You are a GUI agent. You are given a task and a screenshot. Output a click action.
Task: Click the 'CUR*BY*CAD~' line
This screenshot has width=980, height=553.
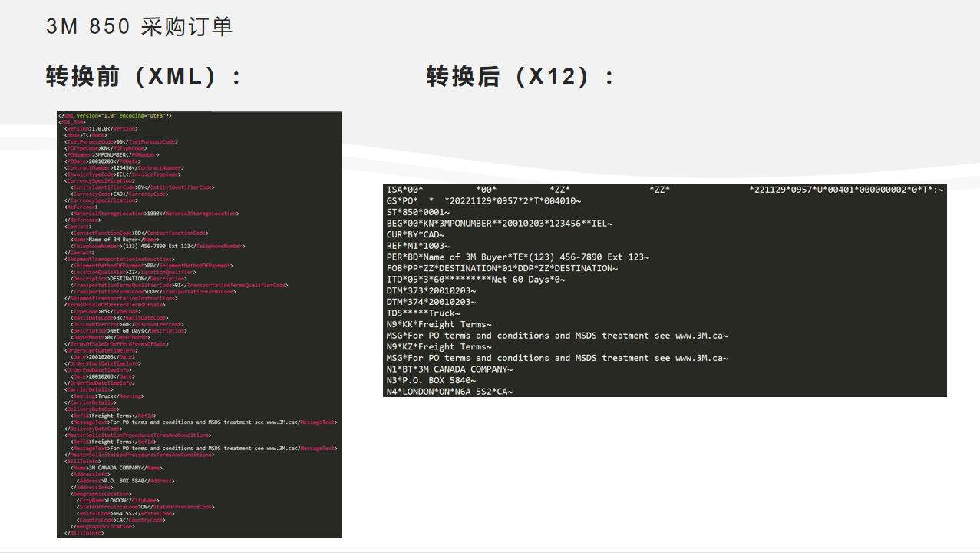tap(415, 234)
